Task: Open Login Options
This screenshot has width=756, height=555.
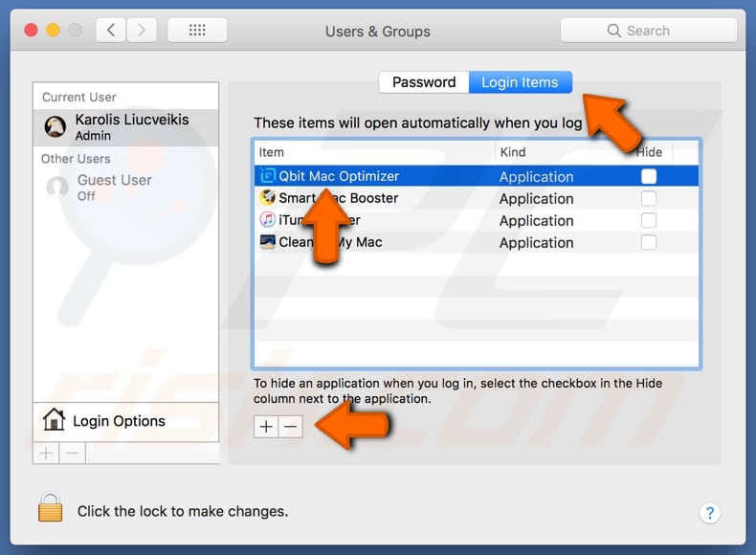Action: [x=125, y=421]
